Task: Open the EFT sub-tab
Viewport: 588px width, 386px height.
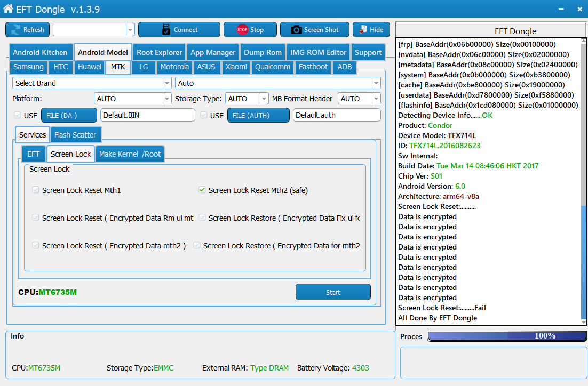Action: 34,154
